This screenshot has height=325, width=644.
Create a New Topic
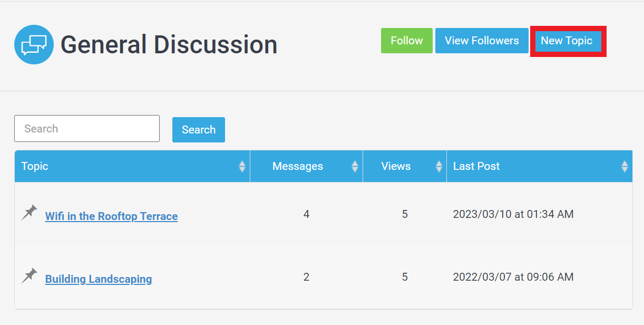coord(567,41)
